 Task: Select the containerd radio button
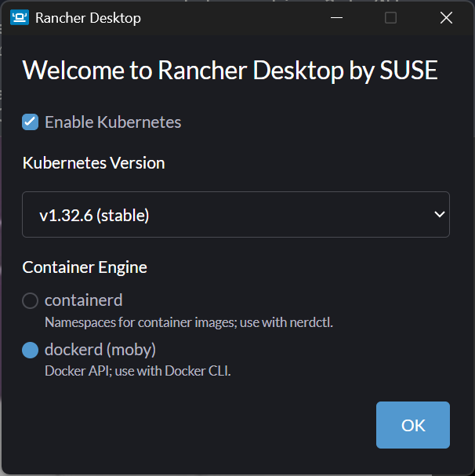coord(30,300)
